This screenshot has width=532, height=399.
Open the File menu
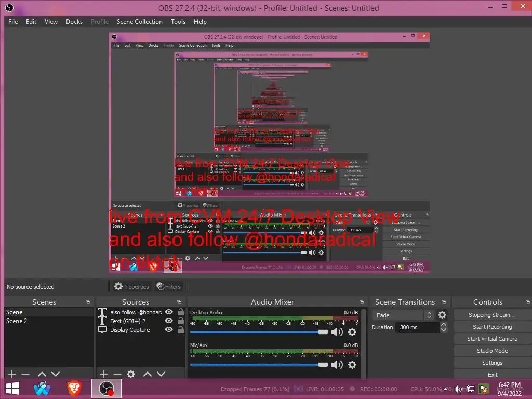click(x=13, y=22)
